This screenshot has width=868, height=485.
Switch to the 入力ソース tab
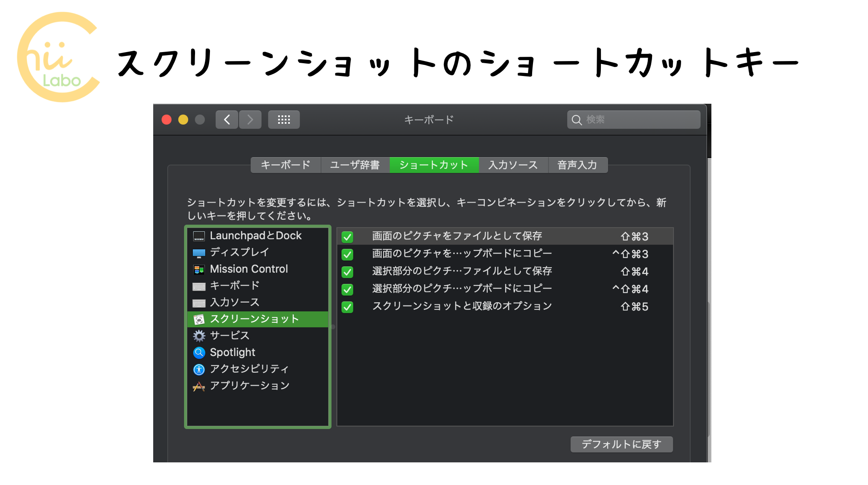[513, 165]
